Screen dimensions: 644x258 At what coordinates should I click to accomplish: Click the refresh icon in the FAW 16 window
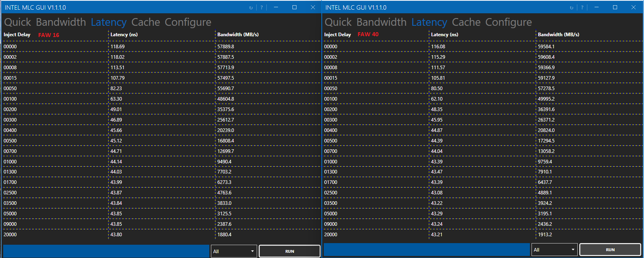(251, 8)
